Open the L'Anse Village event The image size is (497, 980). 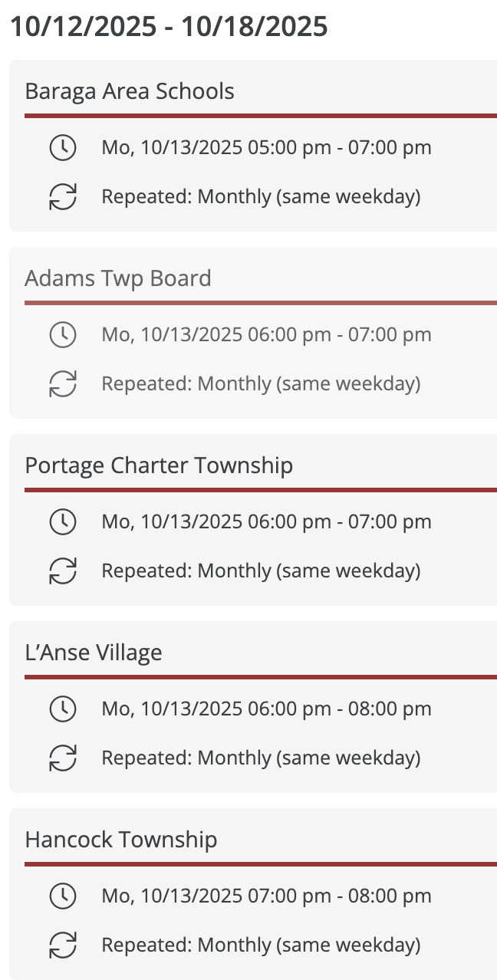pos(94,653)
